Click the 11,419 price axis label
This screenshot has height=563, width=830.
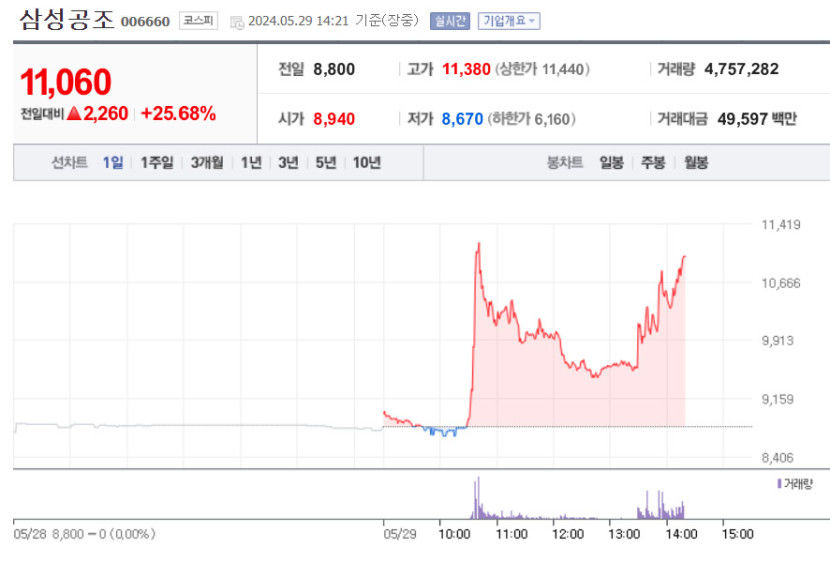781,225
